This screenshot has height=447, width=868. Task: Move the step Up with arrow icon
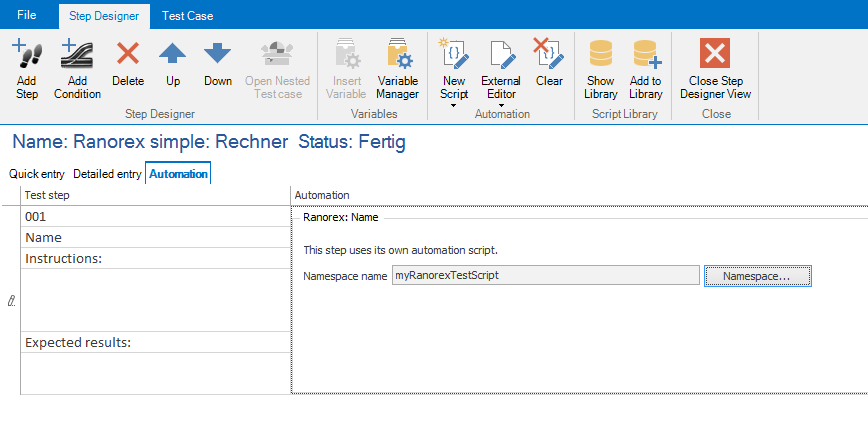pos(173,55)
